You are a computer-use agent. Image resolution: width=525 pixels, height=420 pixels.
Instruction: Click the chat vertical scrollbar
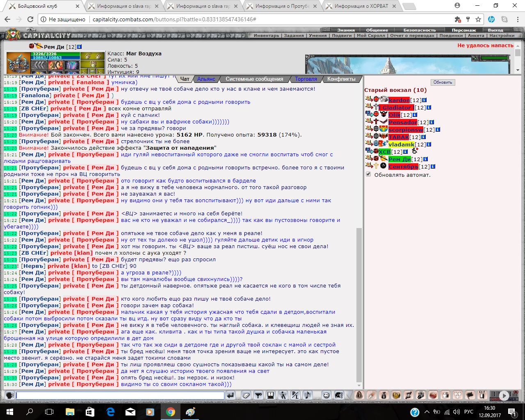[359, 305]
